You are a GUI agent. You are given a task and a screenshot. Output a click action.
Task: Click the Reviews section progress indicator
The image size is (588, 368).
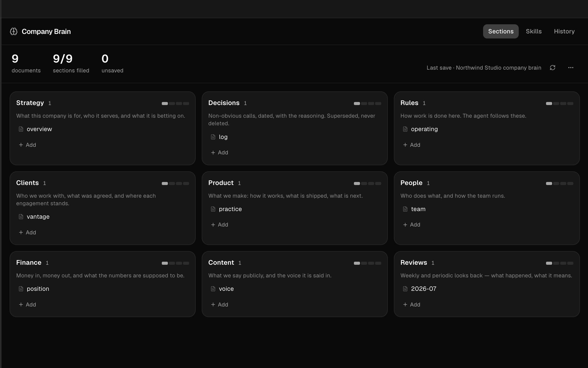(x=560, y=263)
